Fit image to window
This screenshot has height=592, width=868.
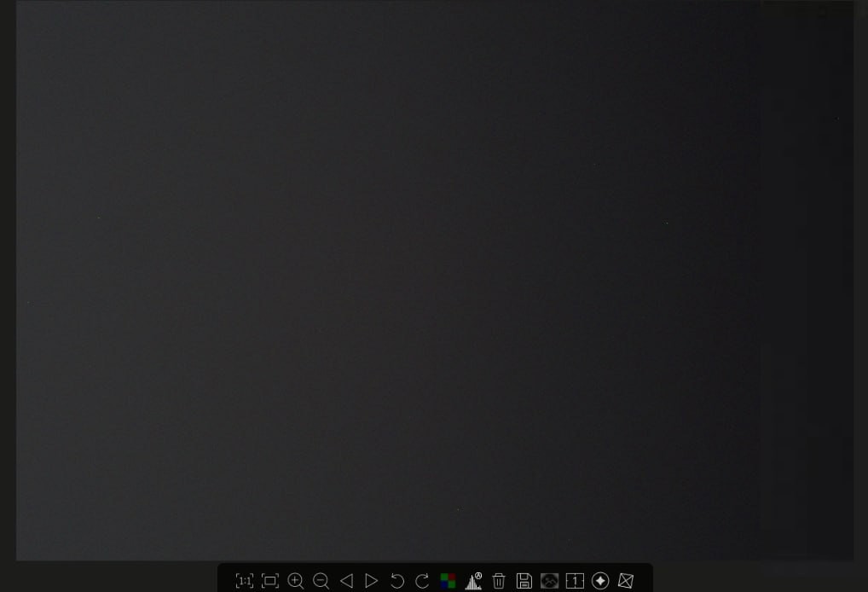click(270, 580)
